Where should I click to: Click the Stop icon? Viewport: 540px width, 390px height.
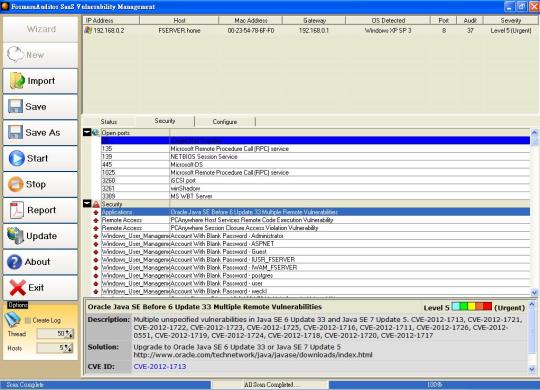tap(15, 184)
